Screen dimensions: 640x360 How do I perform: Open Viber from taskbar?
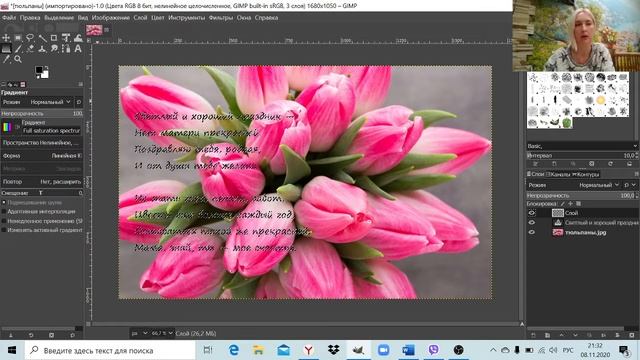pyautogui.click(x=433, y=350)
